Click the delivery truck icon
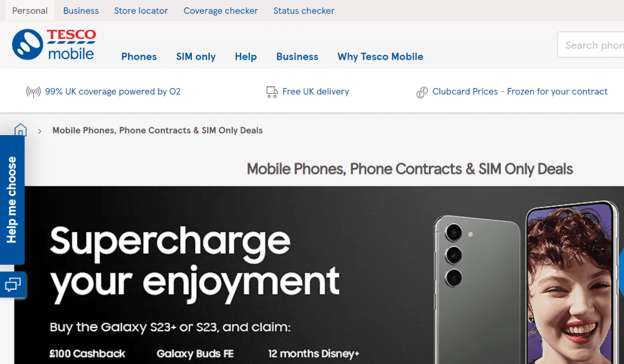 (x=272, y=92)
